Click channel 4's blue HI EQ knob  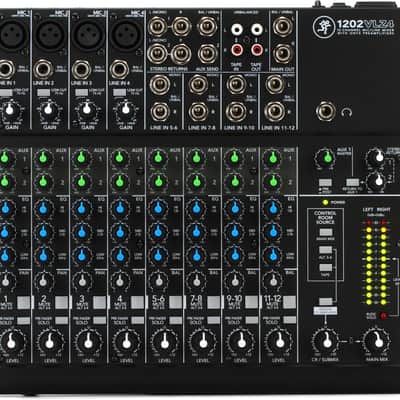tap(120, 208)
